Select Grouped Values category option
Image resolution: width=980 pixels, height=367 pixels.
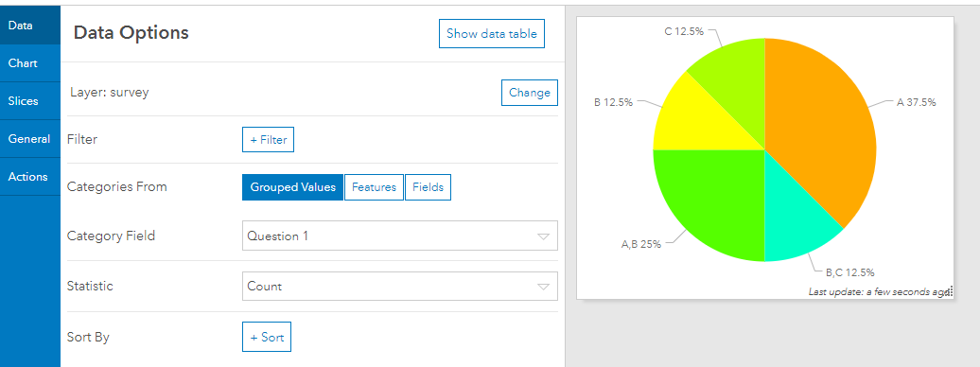292,187
